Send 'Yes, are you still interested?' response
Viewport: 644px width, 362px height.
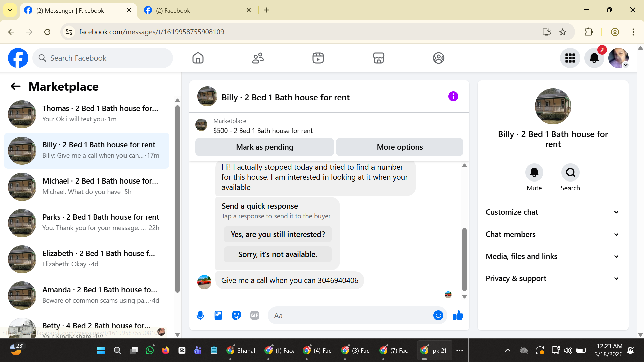pos(278,234)
